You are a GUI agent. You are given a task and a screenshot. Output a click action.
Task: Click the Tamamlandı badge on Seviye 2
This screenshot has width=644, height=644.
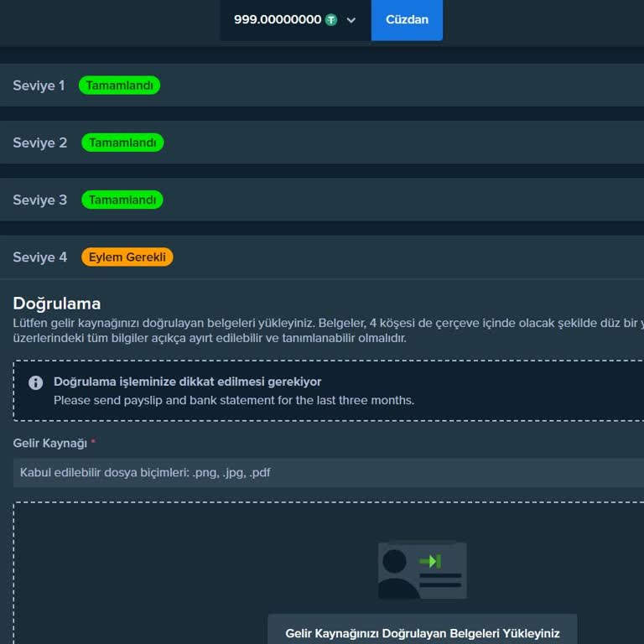pyautogui.click(x=122, y=143)
